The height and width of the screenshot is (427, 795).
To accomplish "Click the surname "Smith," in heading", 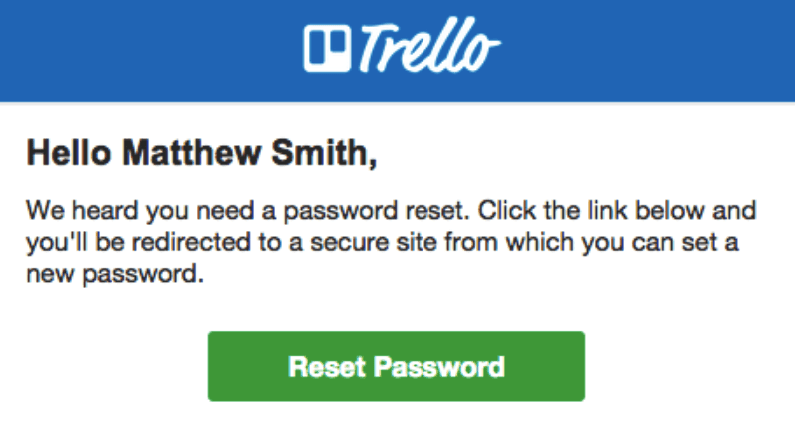I will tap(324, 153).
